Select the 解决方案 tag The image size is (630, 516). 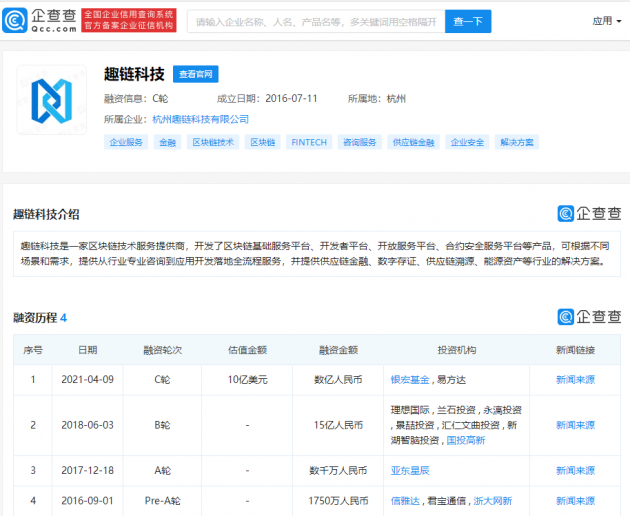[517, 142]
